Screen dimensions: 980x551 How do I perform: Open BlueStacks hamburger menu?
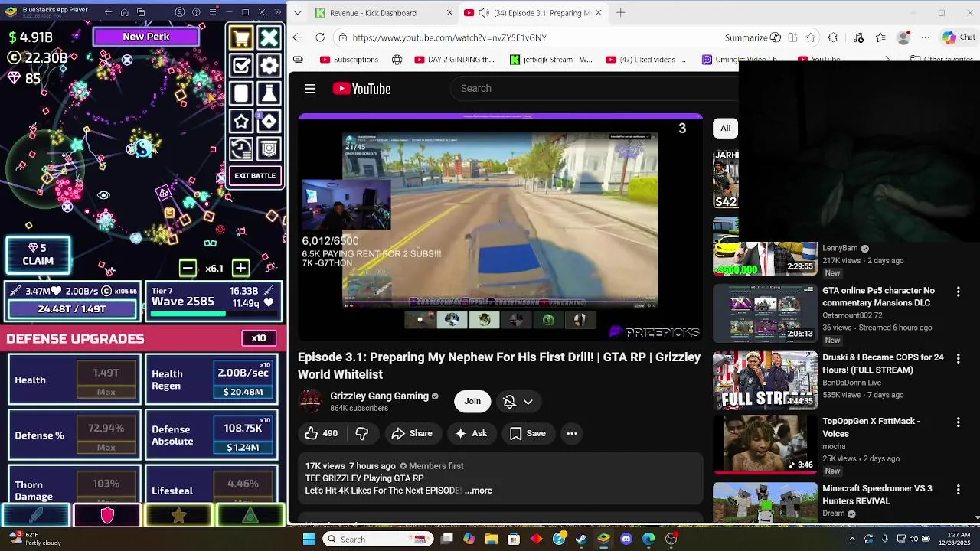(x=212, y=12)
